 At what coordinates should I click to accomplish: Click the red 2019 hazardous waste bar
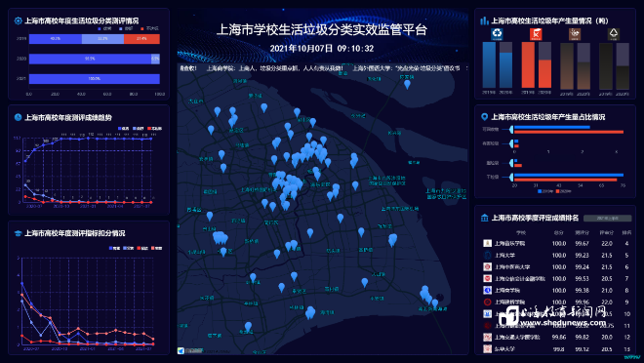click(528, 64)
